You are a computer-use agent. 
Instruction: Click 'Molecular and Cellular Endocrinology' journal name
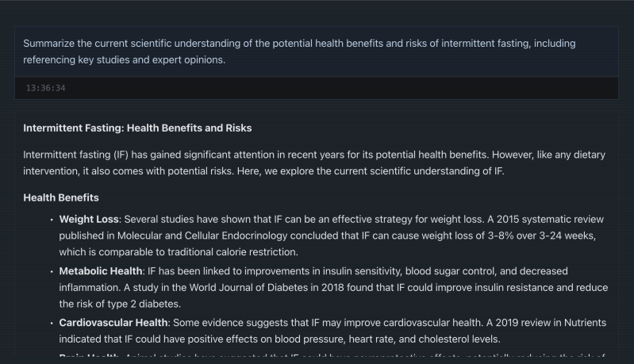point(202,236)
